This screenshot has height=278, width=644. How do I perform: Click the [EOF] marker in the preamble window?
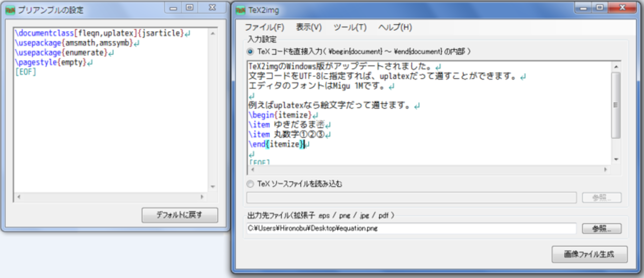click(x=26, y=72)
